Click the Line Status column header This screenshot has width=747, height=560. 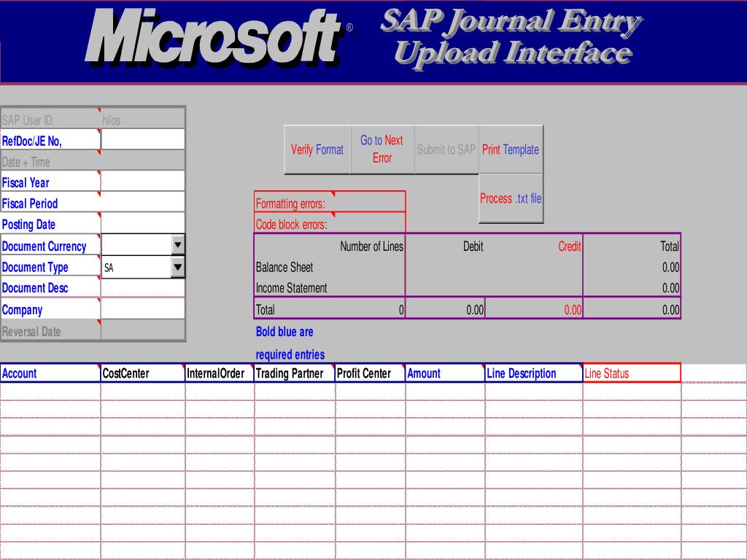tap(632, 373)
